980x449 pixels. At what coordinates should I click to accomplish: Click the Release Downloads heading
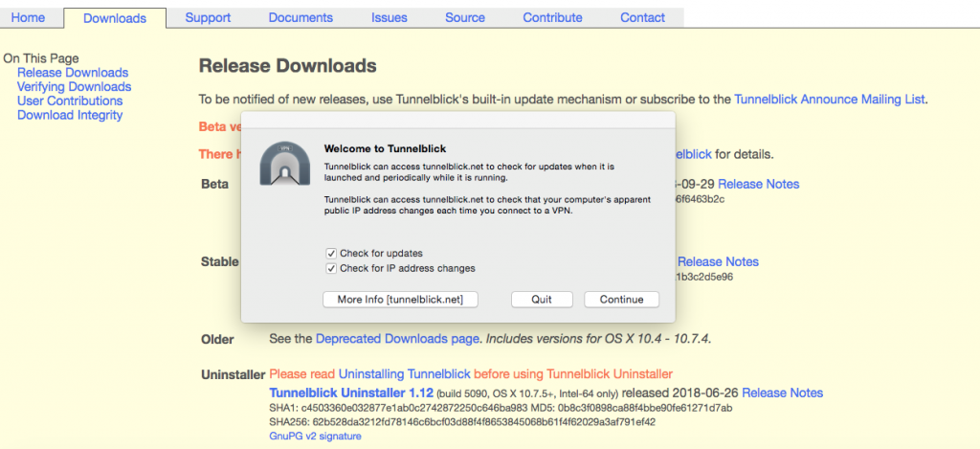pyautogui.click(x=287, y=66)
